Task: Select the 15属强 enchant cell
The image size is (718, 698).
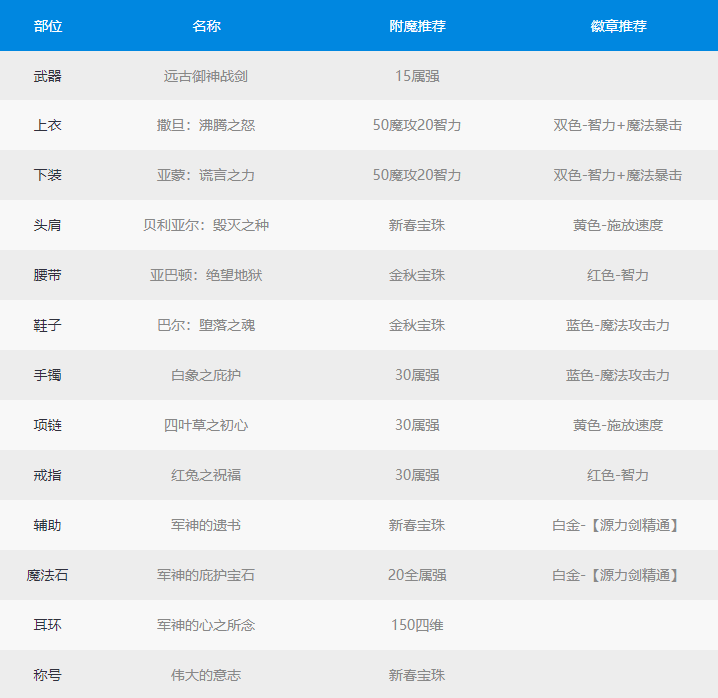Action: point(417,76)
